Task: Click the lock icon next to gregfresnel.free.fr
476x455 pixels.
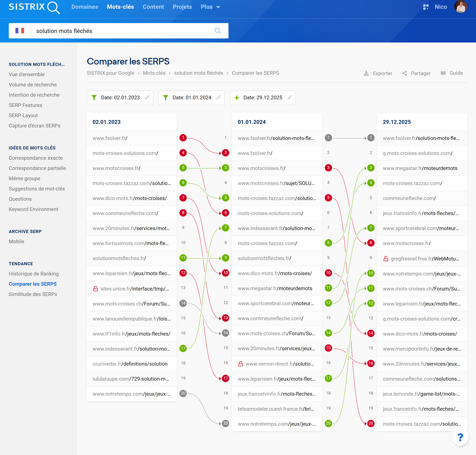Action: tap(386, 258)
